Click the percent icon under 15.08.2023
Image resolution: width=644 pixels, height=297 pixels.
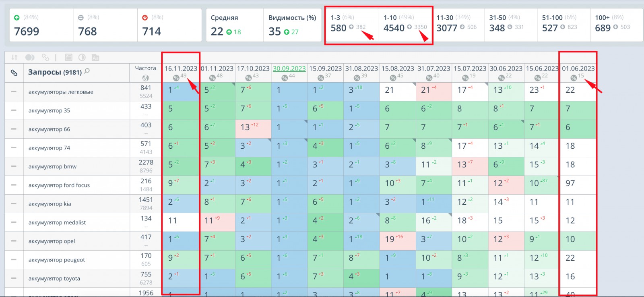click(x=393, y=78)
